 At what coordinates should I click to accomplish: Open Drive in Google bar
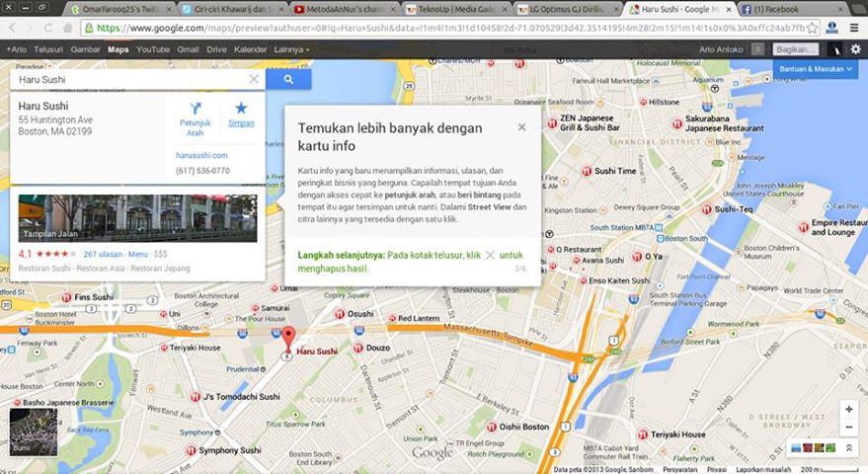point(216,49)
